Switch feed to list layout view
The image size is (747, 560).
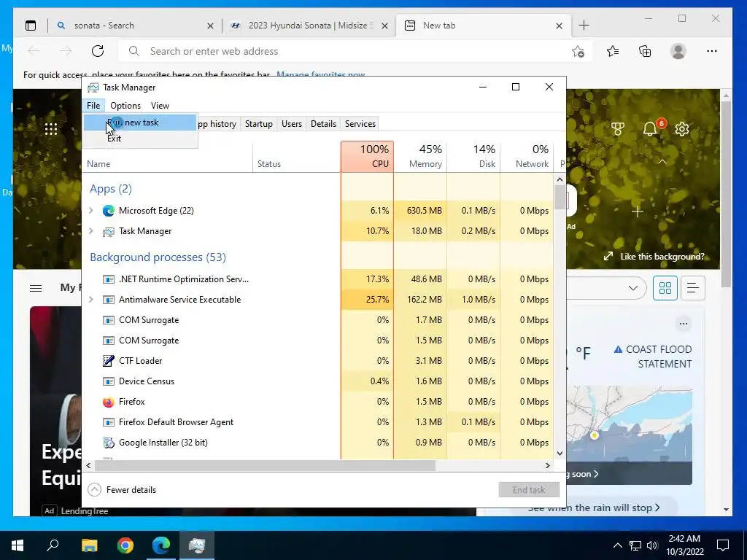click(x=693, y=288)
